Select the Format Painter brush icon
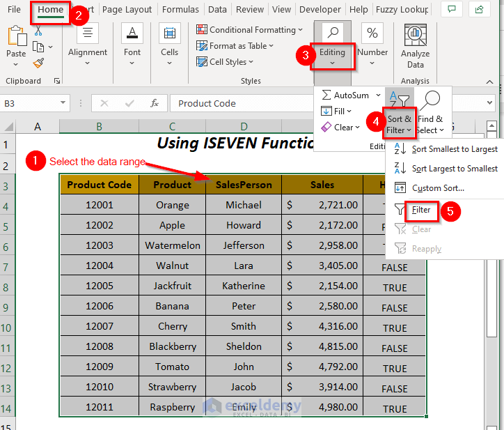This screenshot has width=504, height=430. 38,63
